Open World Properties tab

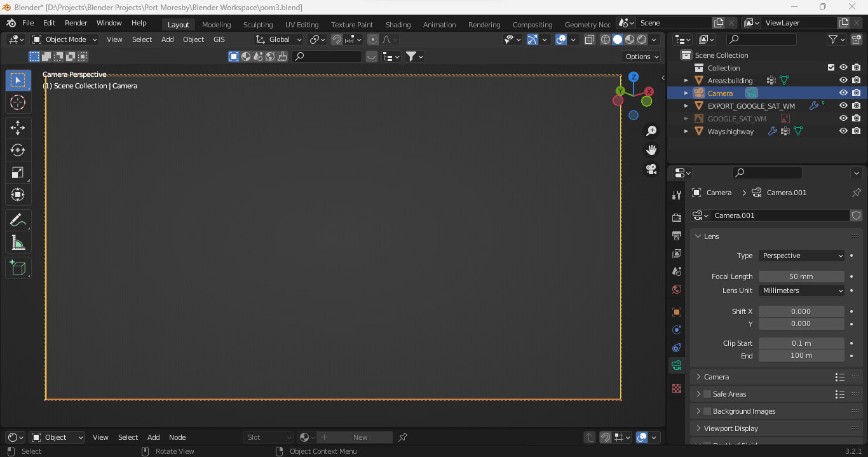click(x=676, y=289)
